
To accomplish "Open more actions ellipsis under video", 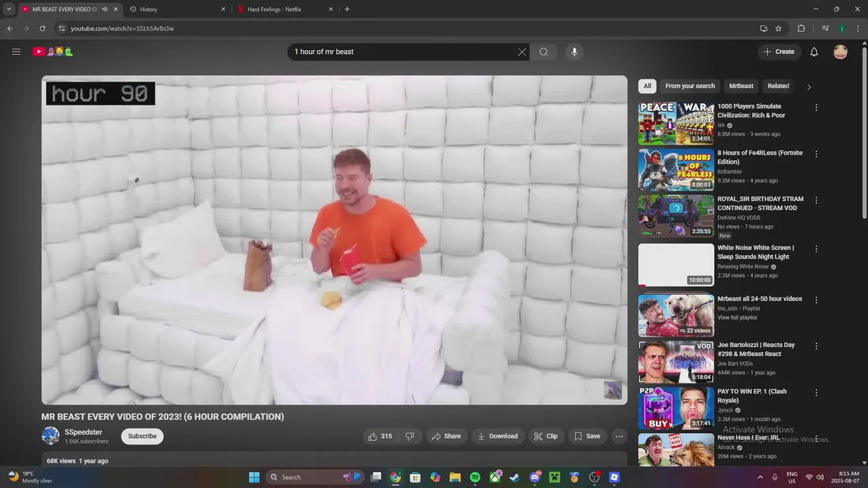I will pos(619,436).
